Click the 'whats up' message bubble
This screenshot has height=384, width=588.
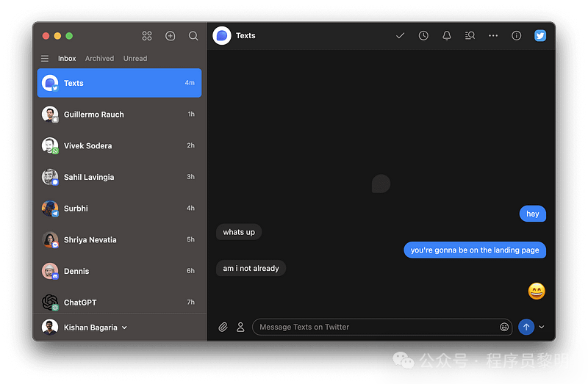point(239,232)
